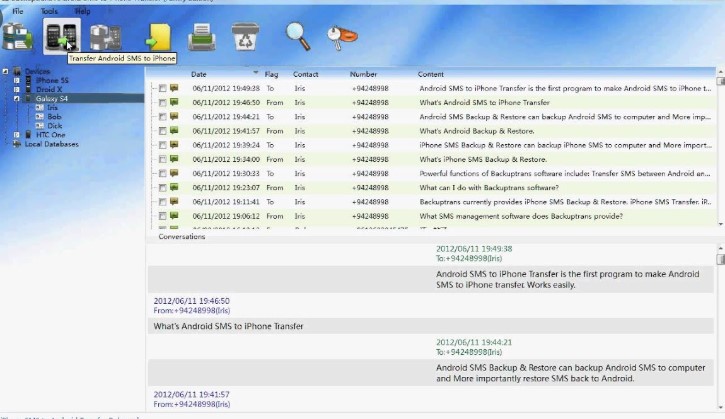This screenshot has width=725, height=419.
Task: Open the Tools menu
Action: coord(49,11)
